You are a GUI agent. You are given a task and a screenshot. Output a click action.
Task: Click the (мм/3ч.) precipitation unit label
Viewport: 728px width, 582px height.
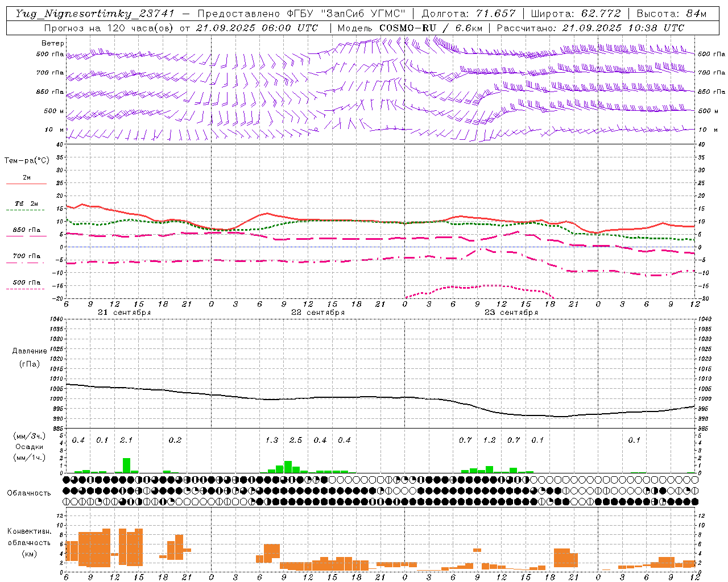tap(30, 436)
